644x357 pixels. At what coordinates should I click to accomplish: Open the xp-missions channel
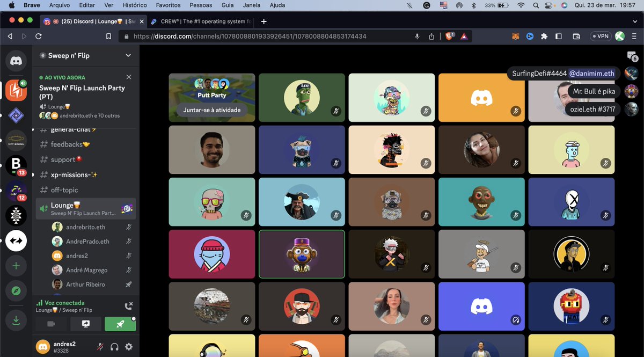pos(86,174)
